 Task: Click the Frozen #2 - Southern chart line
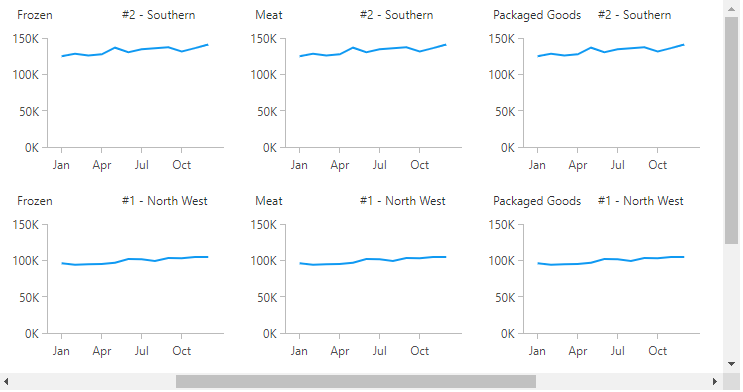135,50
